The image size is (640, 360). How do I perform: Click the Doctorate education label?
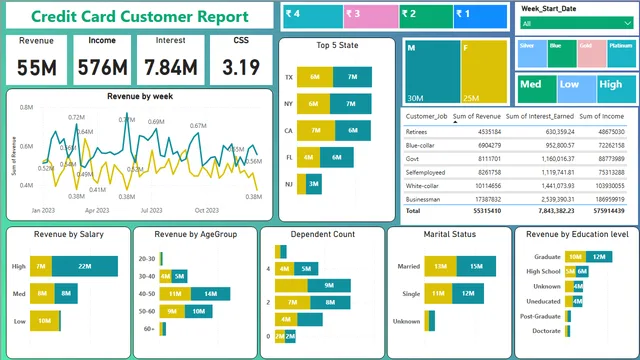pos(546,331)
